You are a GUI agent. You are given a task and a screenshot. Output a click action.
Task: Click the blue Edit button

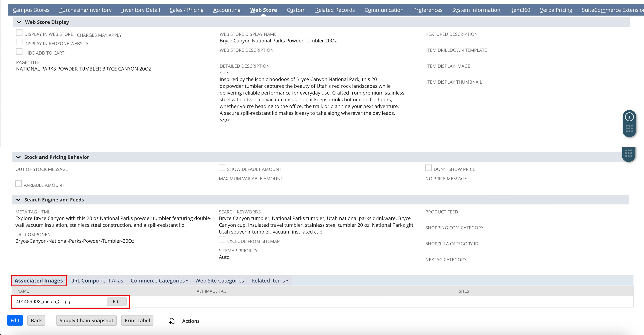pyautogui.click(x=15, y=320)
